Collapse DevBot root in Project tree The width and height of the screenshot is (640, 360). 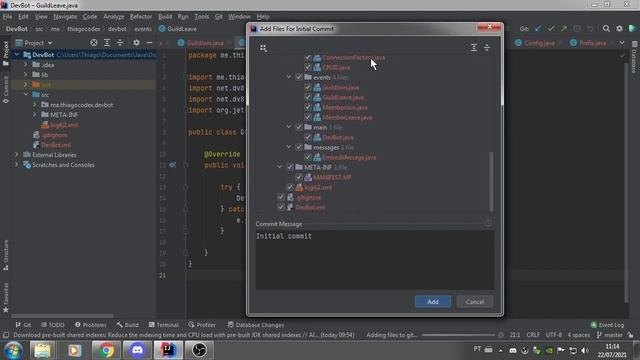click(17, 55)
